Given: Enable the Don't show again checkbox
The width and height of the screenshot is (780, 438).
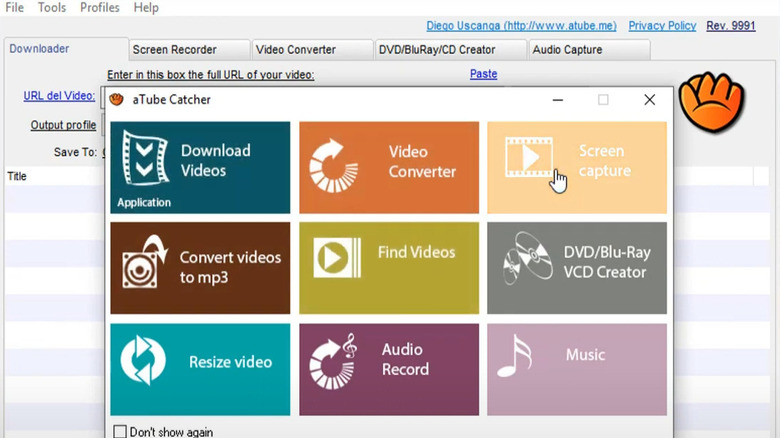Looking at the screenshot, I should [x=120, y=432].
